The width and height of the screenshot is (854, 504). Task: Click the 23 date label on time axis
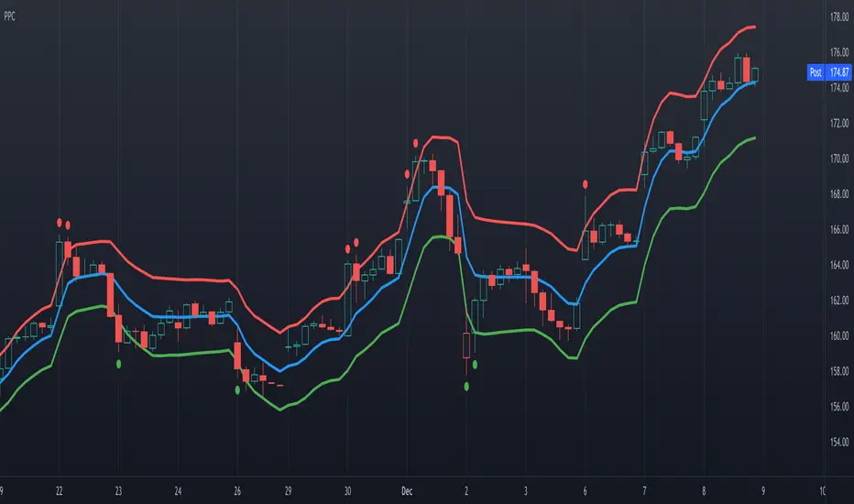coord(119,491)
